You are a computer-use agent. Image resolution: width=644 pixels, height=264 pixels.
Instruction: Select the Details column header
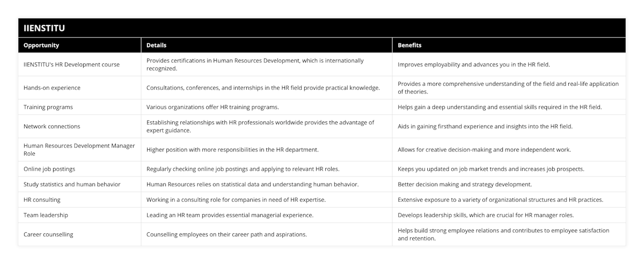(267, 46)
